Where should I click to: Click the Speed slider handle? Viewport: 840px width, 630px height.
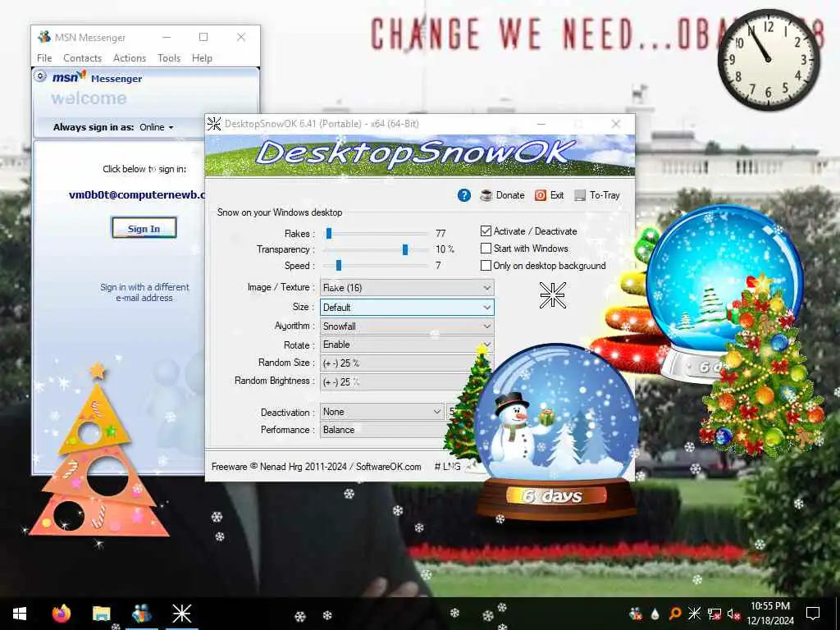coord(338,265)
